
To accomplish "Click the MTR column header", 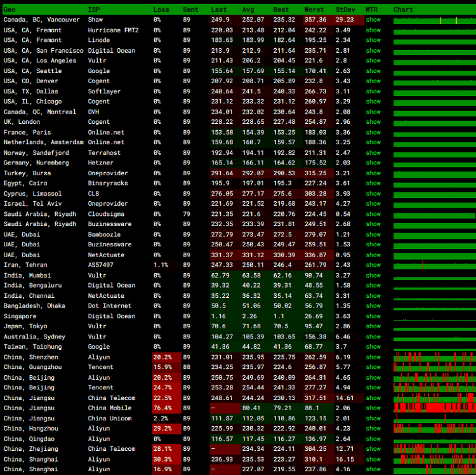I will tap(371, 10).
